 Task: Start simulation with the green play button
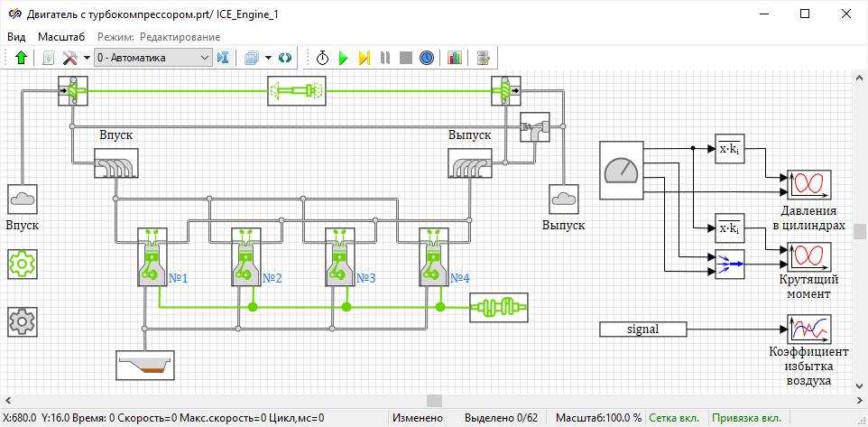point(344,58)
